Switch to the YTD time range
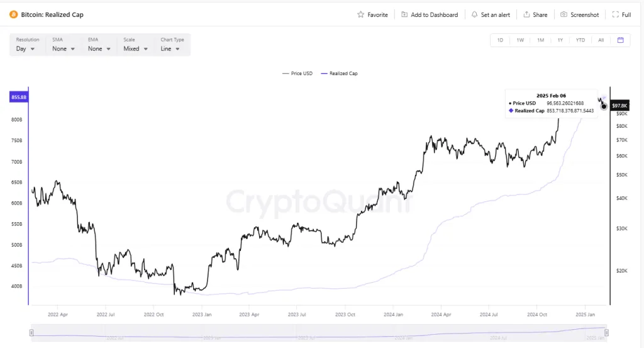The width and height of the screenshot is (644, 348). [x=580, y=40]
